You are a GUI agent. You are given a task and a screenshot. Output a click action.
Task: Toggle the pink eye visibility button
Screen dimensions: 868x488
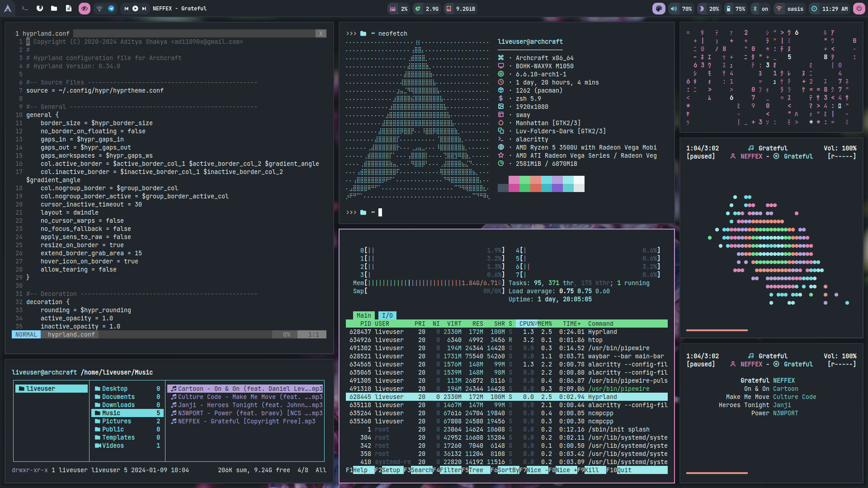click(x=85, y=9)
